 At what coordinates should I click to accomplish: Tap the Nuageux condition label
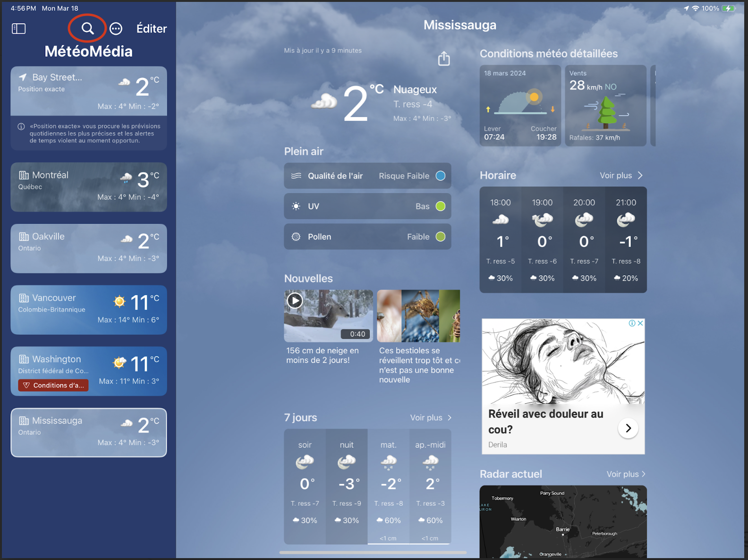(415, 90)
